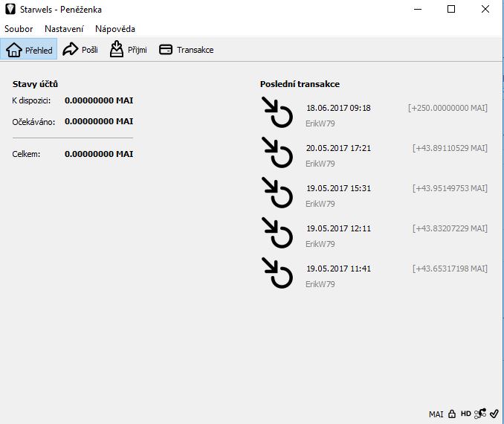Select the +43.95149753 MAI amount

[x=450, y=188]
